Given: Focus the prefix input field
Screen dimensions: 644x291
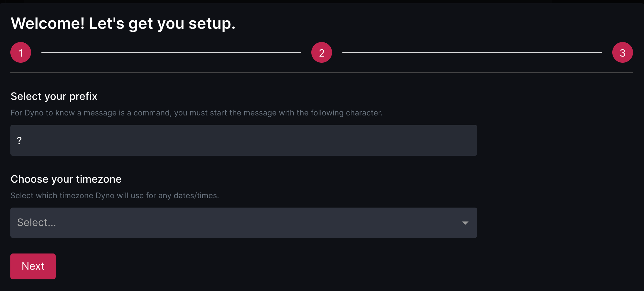Looking at the screenshot, I should [243, 140].
